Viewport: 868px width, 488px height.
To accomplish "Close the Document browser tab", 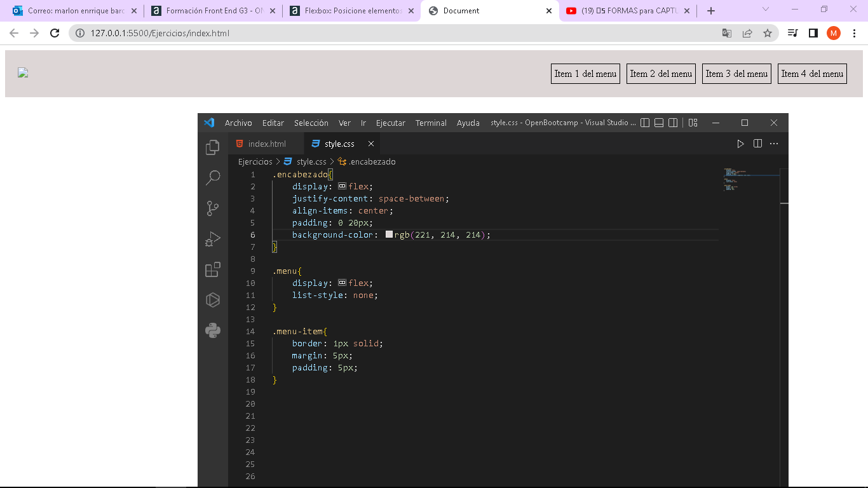I will point(549,11).
